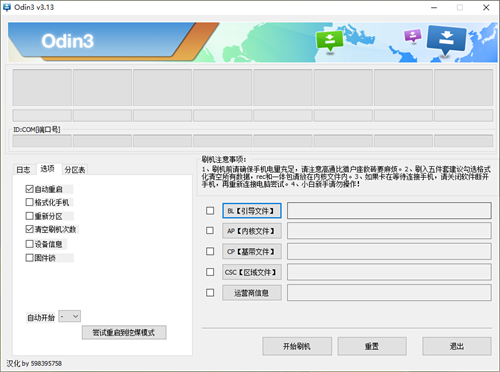Screen dimensions: 500x372
Task: Click the CSC【区域文件】 button
Action: [x=252, y=272]
